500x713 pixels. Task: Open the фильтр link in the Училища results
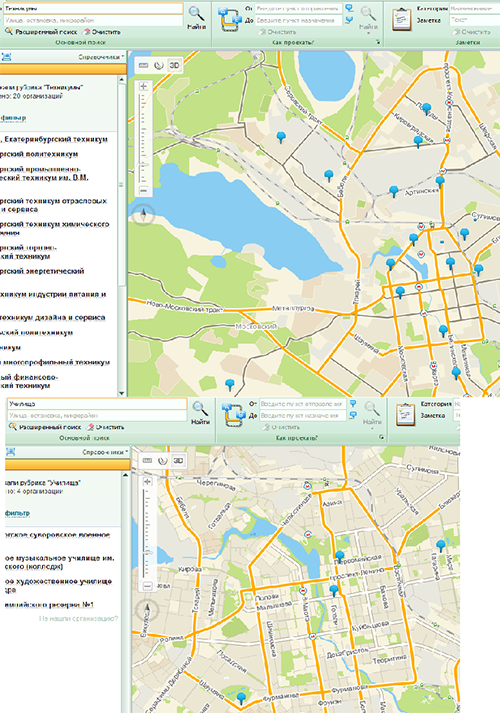click(x=17, y=513)
